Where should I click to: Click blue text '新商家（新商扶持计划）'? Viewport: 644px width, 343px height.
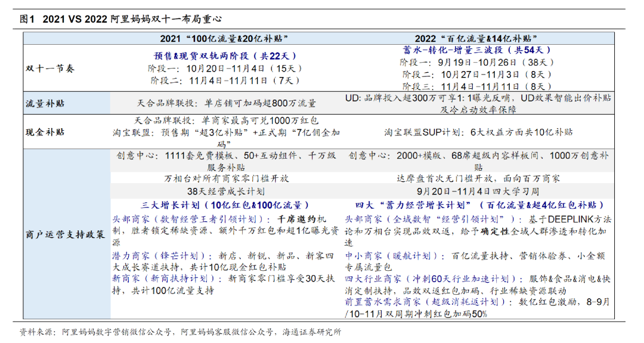click(165, 279)
